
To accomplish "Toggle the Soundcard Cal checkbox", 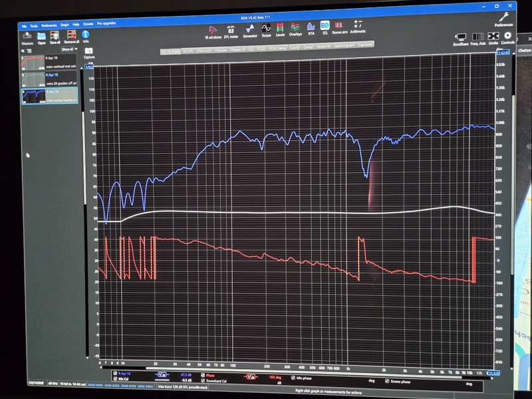I will [203, 380].
